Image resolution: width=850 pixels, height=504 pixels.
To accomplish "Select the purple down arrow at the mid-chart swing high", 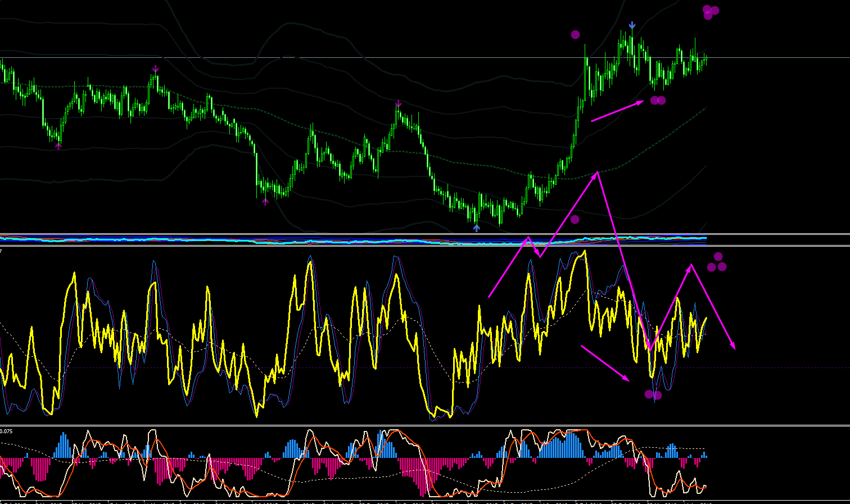I will [398, 103].
